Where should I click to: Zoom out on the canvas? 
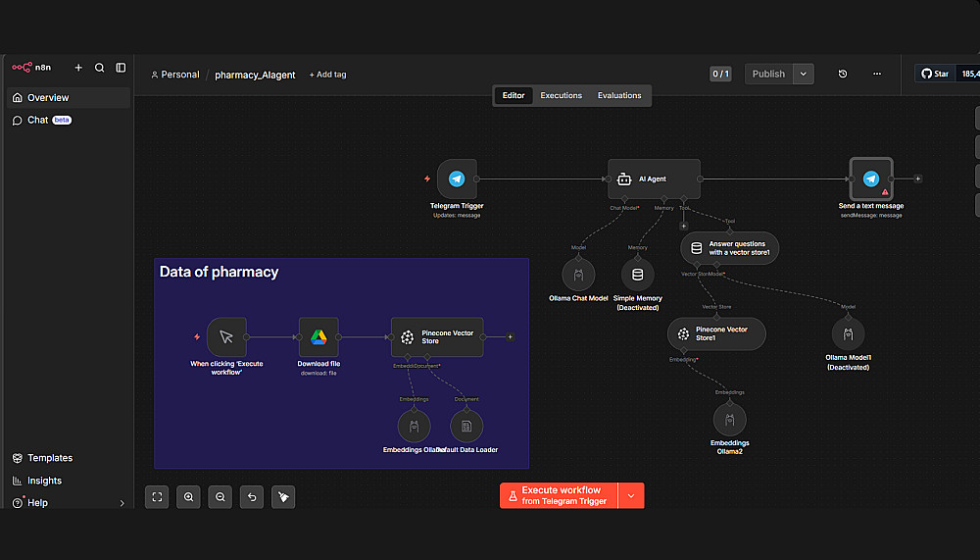click(x=220, y=497)
